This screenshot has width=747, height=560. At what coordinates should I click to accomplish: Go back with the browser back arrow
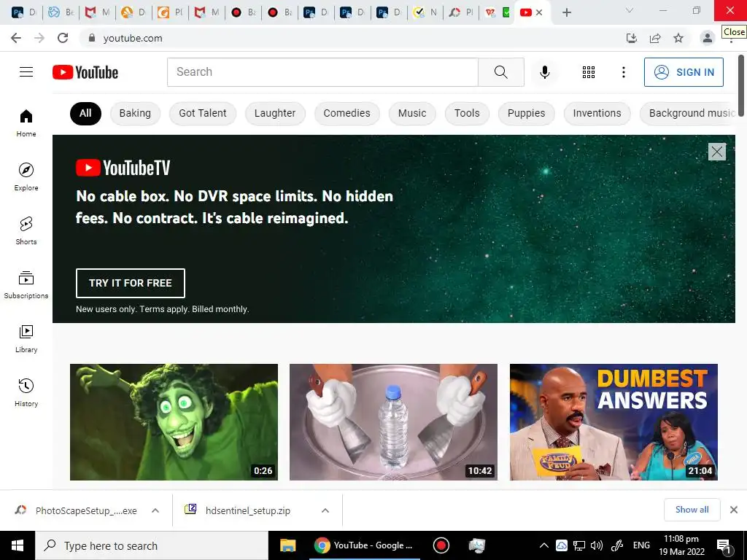pyautogui.click(x=16, y=38)
